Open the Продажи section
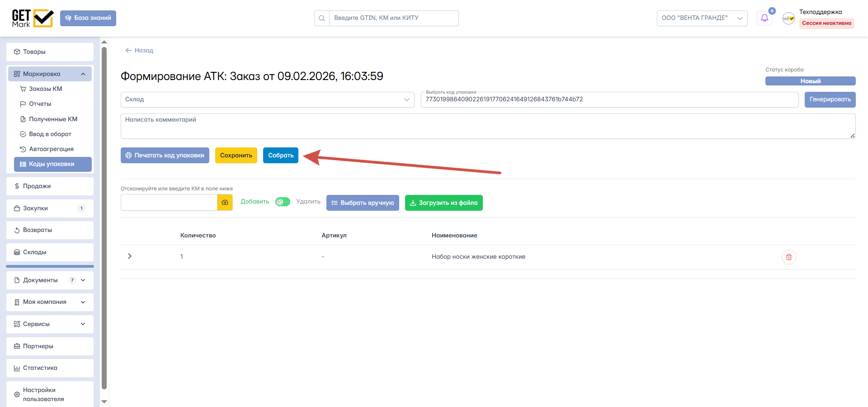Screen dimensions: 868x407 point(50,186)
